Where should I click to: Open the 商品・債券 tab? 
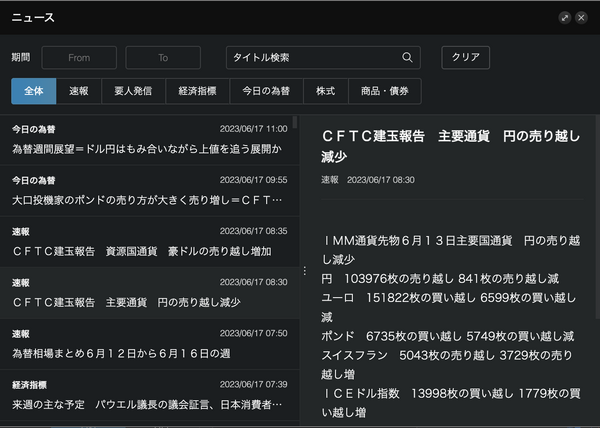[385, 91]
